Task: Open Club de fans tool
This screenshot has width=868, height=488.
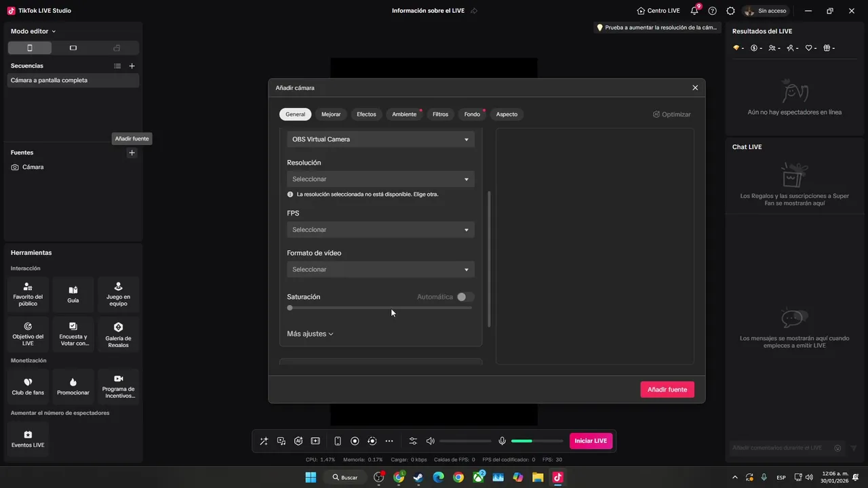Action: click(x=28, y=386)
